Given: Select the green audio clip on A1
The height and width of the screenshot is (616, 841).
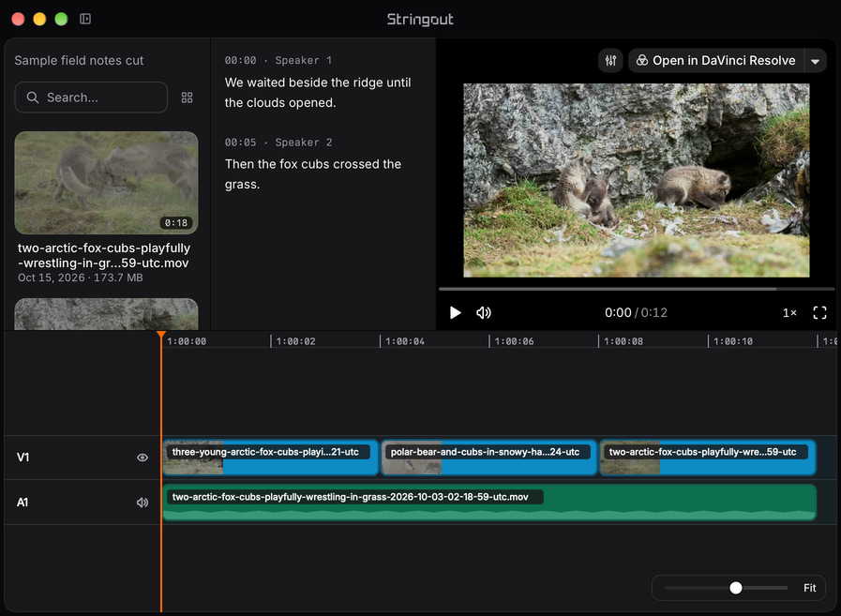Looking at the screenshot, I should [489, 503].
